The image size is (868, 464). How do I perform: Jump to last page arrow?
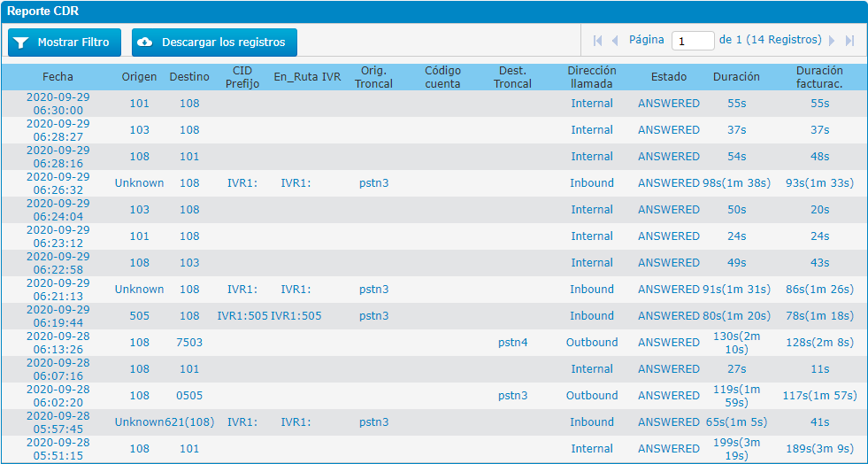pyautogui.click(x=849, y=41)
